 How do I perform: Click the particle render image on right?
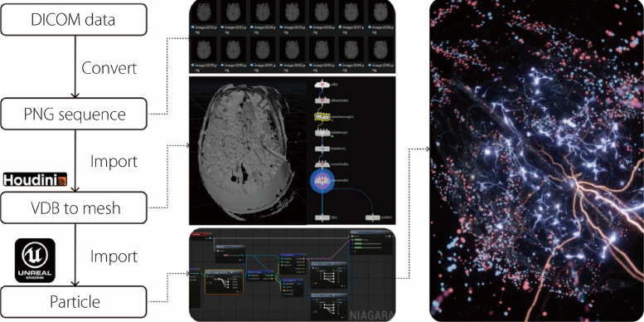point(536,161)
